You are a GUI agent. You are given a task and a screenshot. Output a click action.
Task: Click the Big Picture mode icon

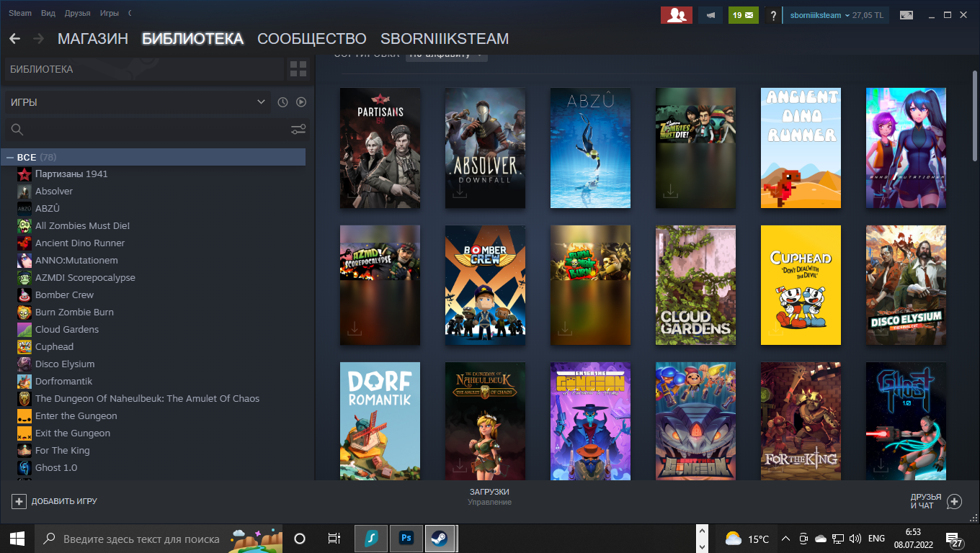[x=906, y=15]
